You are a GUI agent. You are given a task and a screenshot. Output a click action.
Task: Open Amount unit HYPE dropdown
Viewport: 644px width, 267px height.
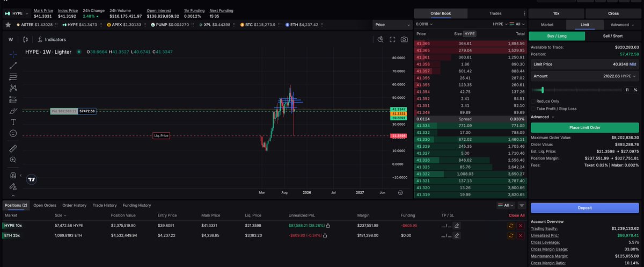(x=627, y=77)
